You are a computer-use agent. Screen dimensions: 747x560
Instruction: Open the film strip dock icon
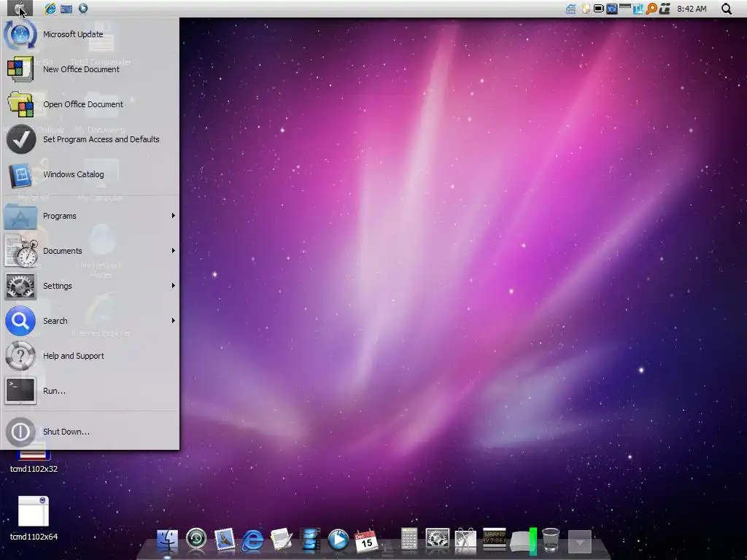coord(310,540)
